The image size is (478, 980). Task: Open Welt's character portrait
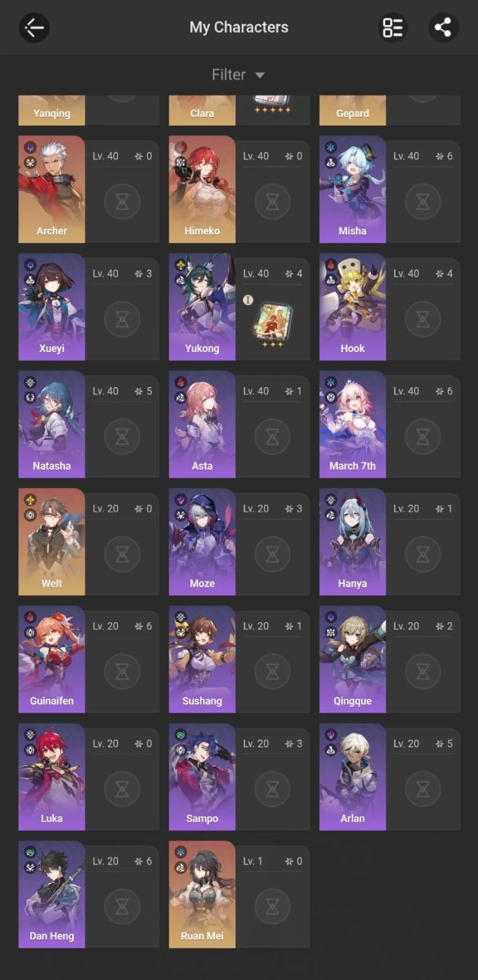click(52, 542)
